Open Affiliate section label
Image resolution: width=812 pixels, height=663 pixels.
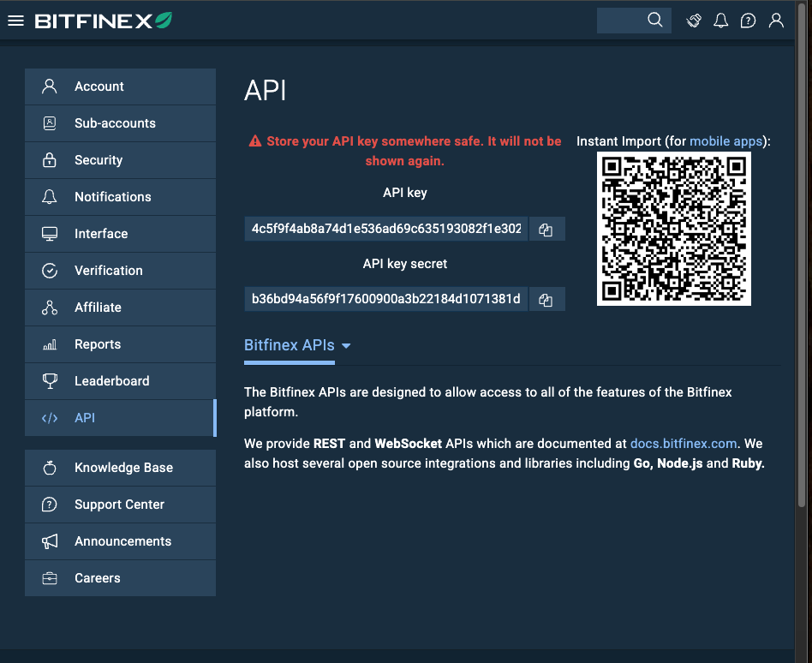[98, 308]
